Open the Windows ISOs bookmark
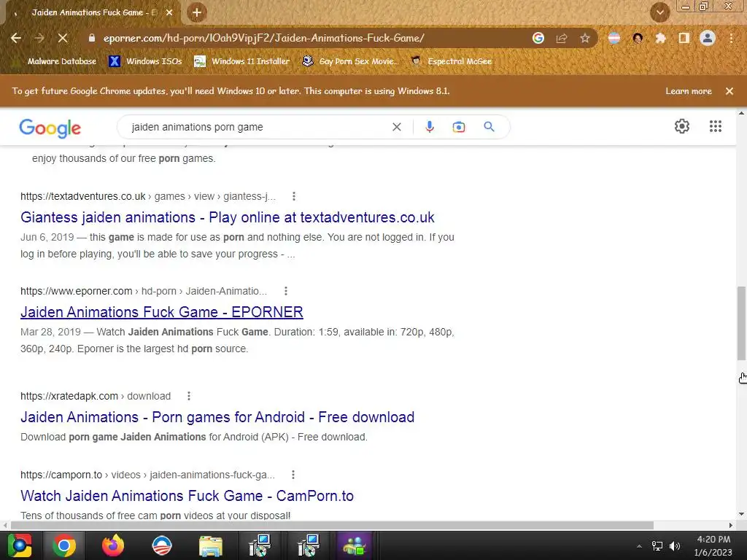This screenshot has width=747, height=560. [x=145, y=61]
